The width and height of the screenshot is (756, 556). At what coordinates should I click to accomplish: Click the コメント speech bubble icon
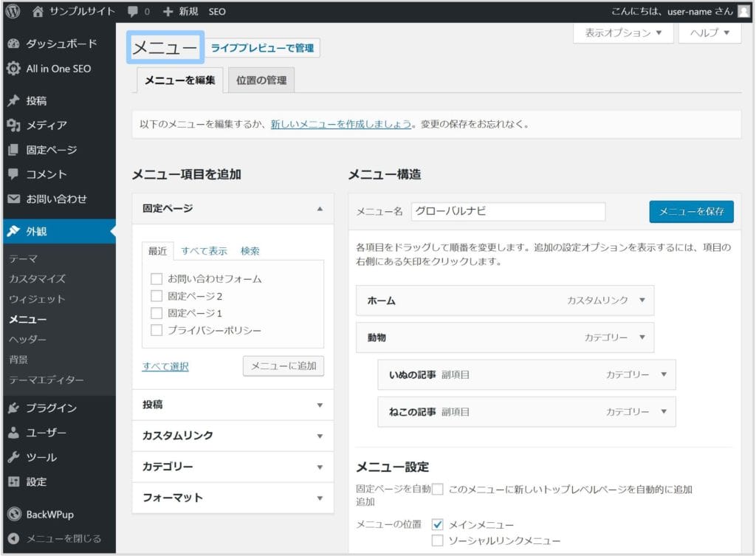pyautogui.click(x=13, y=174)
